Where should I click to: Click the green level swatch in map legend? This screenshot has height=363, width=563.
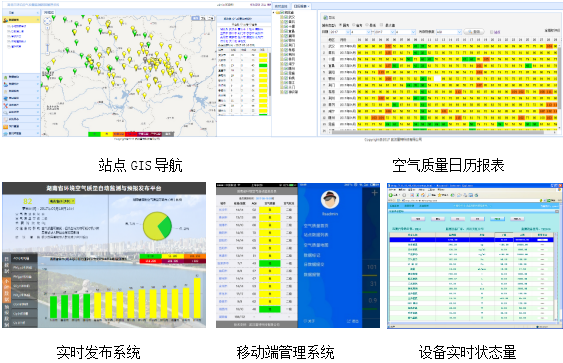click(94, 134)
